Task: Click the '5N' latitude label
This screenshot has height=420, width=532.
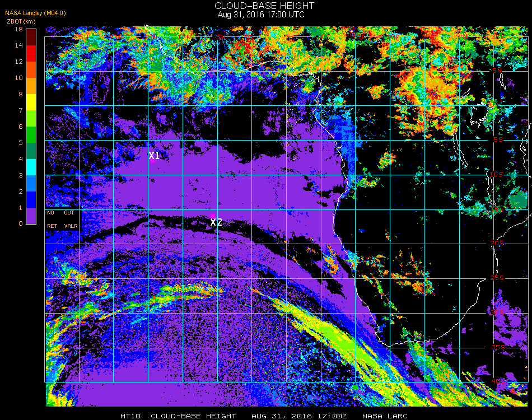Action: point(497,71)
